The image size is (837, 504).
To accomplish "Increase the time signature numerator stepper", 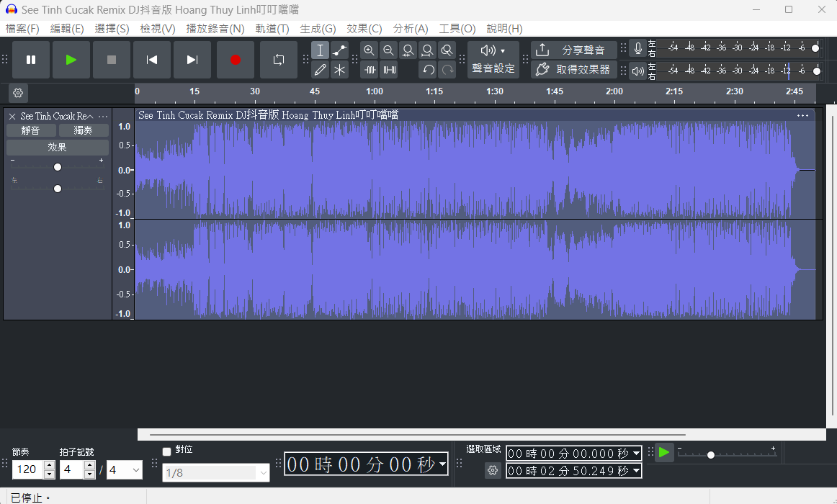I will click(89, 465).
